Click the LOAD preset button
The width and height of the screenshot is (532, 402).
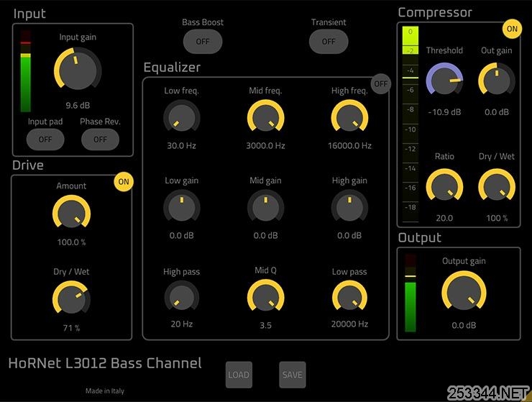(239, 375)
